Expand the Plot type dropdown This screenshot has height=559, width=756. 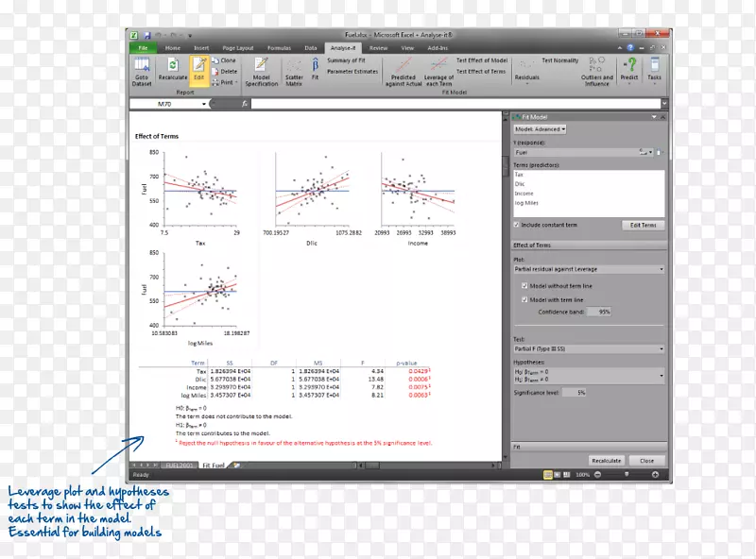590,269
